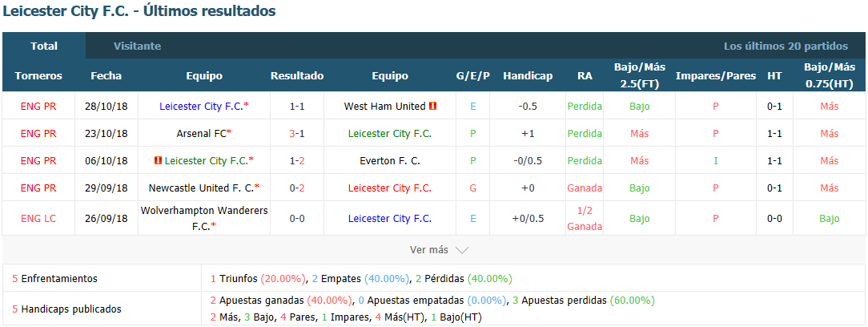868x327 pixels.
Task: Click the 0-2 result for Newcastle match
Action: [297, 188]
